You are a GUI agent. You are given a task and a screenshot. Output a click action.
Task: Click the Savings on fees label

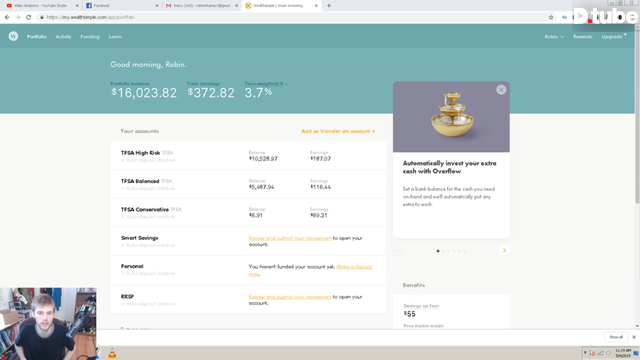[421, 306]
